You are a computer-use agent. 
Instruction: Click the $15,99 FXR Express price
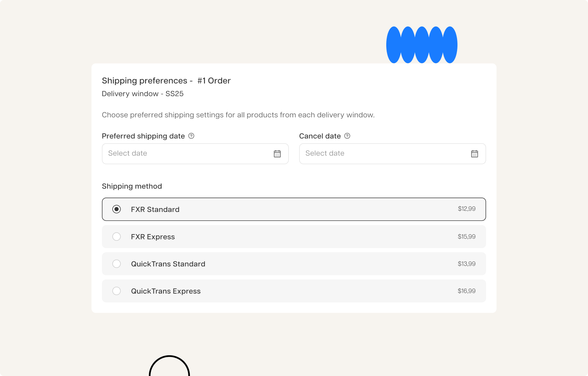pos(466,237)
